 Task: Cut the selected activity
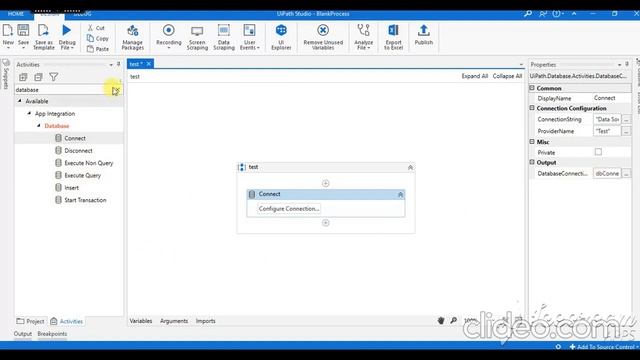(x=96, y=28)
